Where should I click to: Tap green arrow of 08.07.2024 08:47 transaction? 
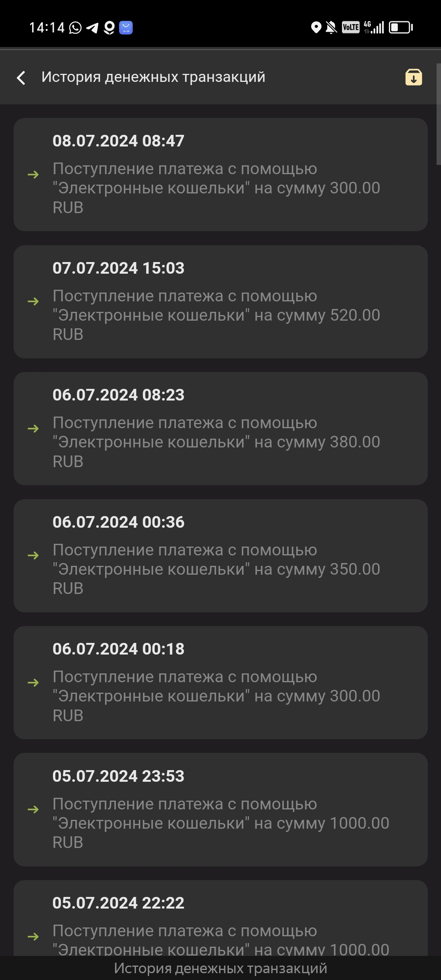(x=33, y=175)
